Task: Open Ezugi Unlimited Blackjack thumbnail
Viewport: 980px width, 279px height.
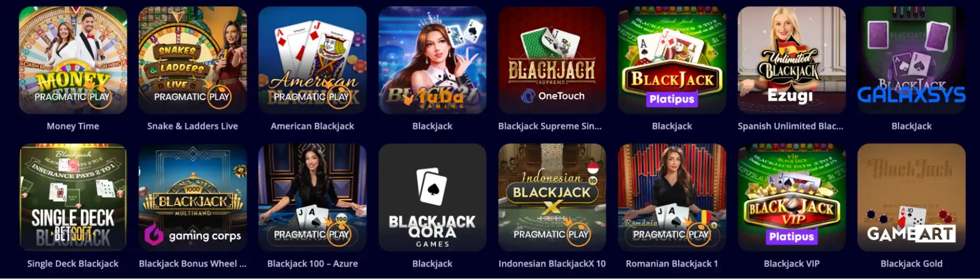Action: (x=792, y=60)
